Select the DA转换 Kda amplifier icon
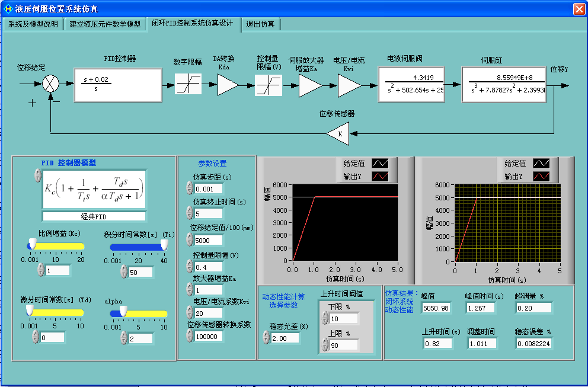The width and height of the screenshot is (588, 387). 228,84
